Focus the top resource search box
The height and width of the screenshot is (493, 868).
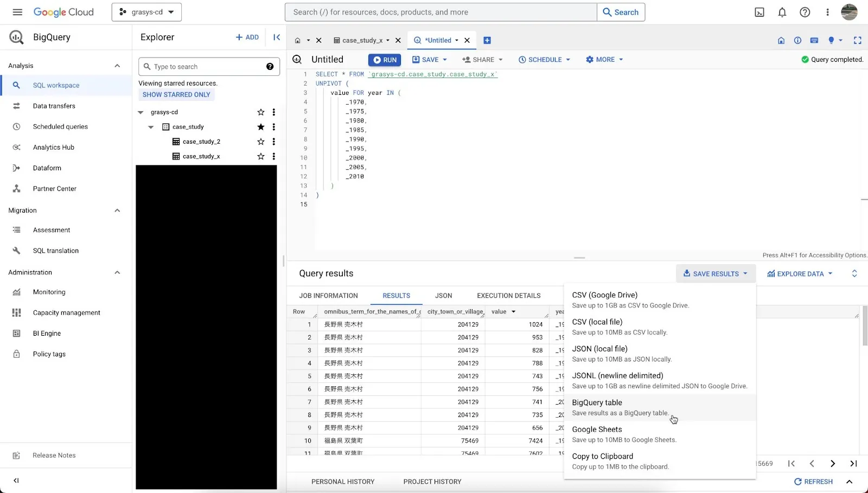tap(441, 12)
